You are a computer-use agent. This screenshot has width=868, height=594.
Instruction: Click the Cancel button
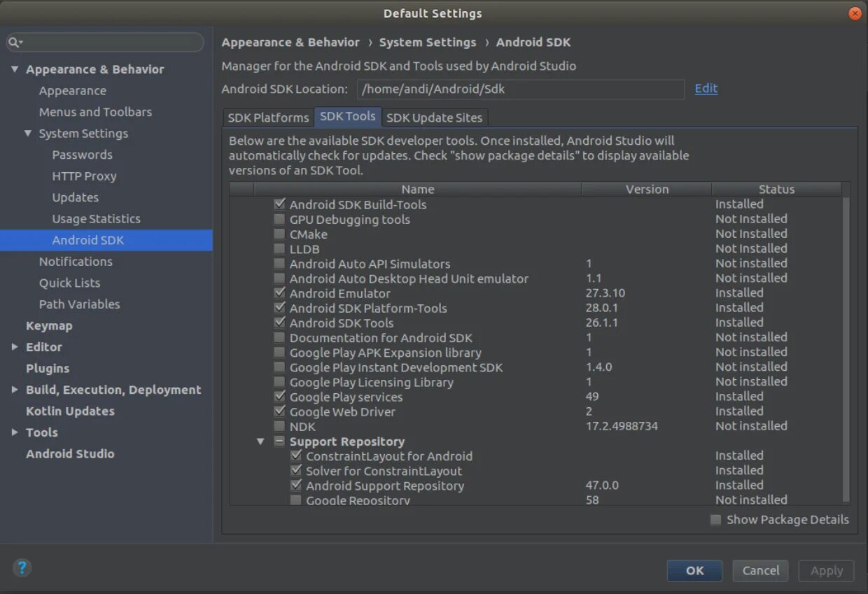(760, 570)
